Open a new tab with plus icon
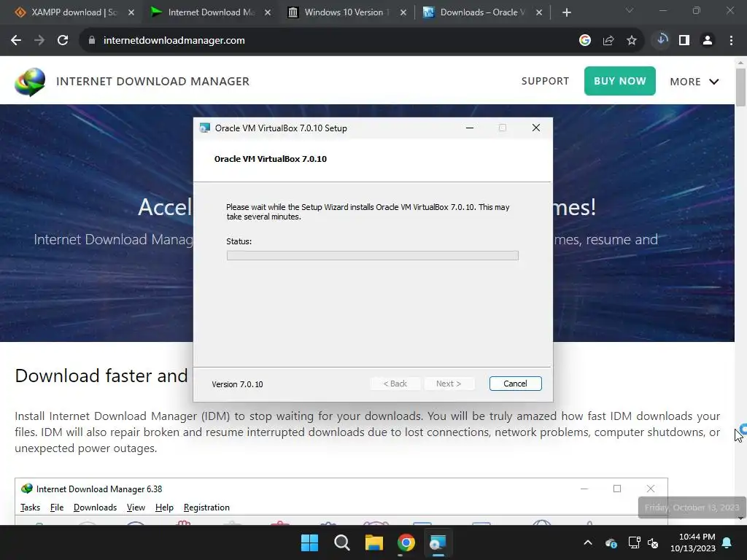Image resolution: width=747 pixels, height=560 pixels. 566,12
